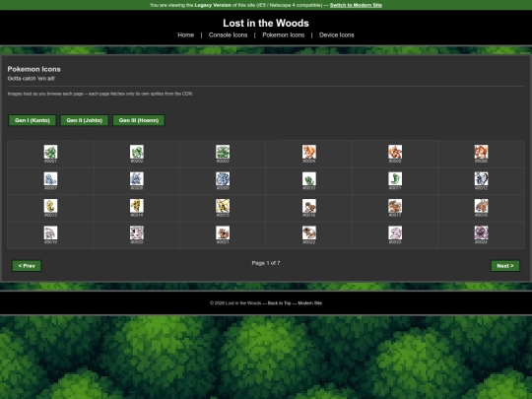The width and height of the screenshot is (532, 399).
Task: Select the Metapod sprite #0011
Action: coord(395,178)
